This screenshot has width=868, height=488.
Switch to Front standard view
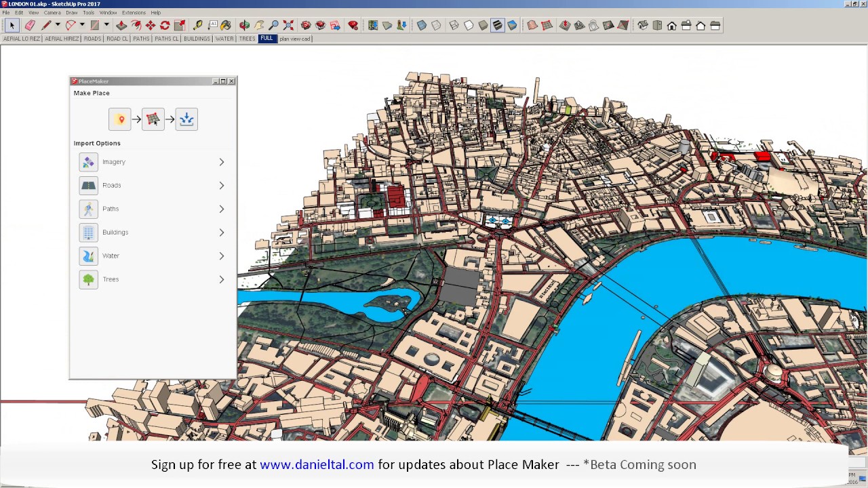[671, 25]
